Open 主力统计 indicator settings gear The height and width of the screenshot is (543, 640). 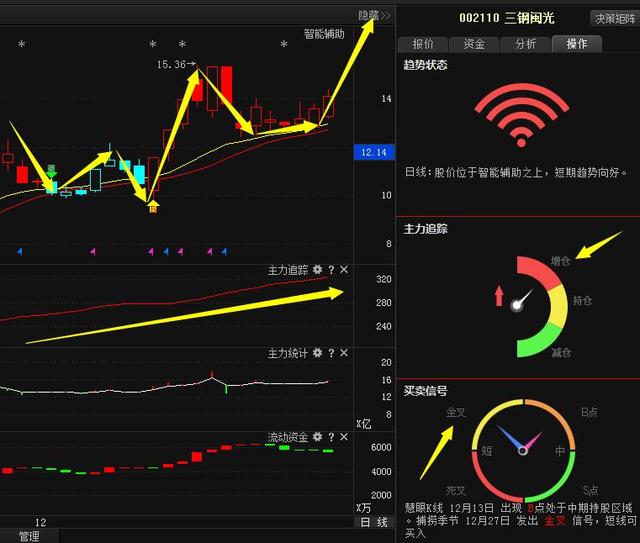317,353
